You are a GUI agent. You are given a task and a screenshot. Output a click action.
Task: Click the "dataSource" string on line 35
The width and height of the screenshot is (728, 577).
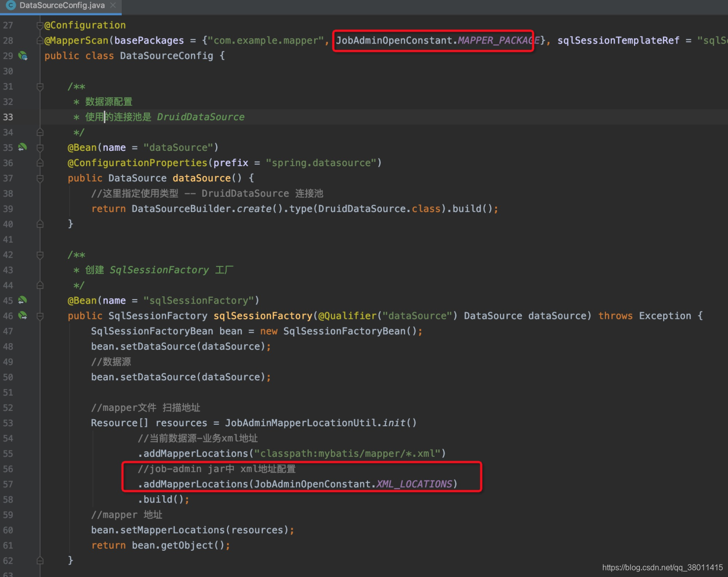tap(178, 148)
